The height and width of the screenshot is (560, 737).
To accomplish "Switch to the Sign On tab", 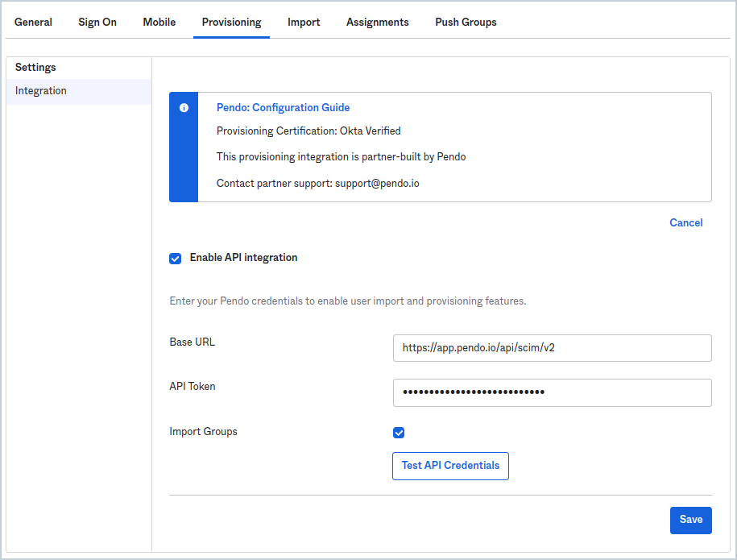I will [x=97, y=22].
